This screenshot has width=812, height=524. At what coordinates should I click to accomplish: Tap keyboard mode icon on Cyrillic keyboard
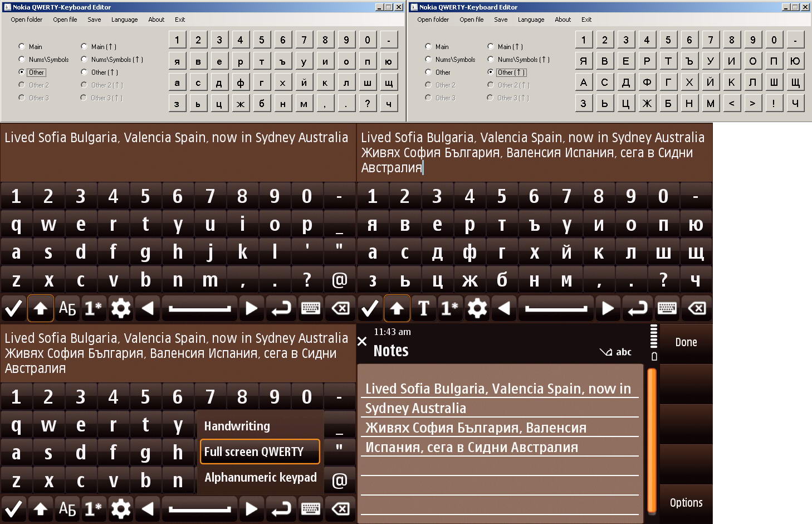pos(667,308)
